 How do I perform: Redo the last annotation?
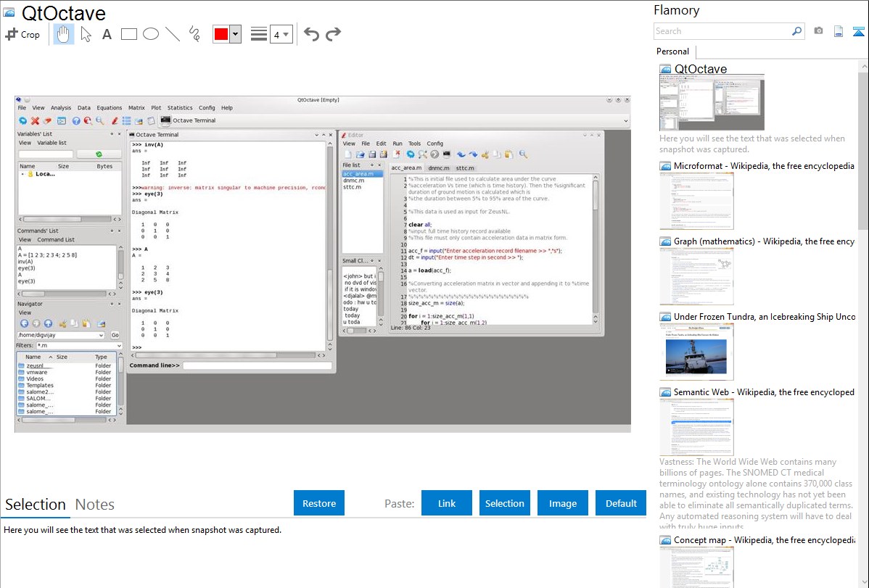coord(333,34)
